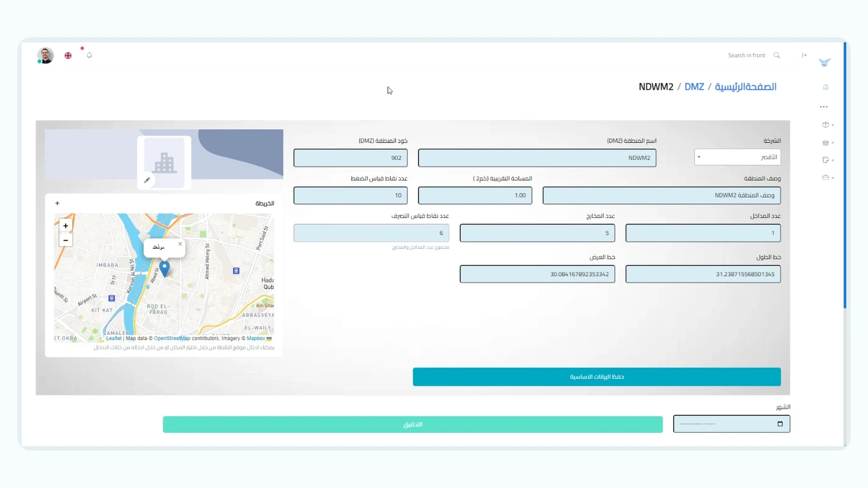This screenshot has width=868, height=488.
Task: Click the Leaflet attribution link
Action: point(114,338)
